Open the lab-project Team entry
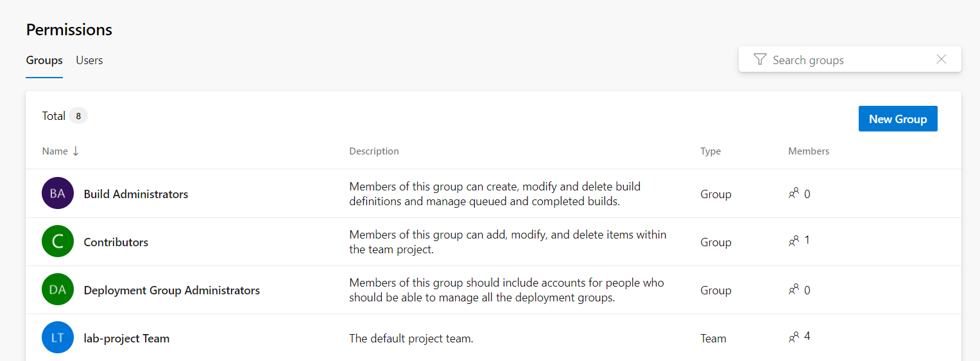Image resolution: width=980 pixels, height=361 pixels. 126,338
